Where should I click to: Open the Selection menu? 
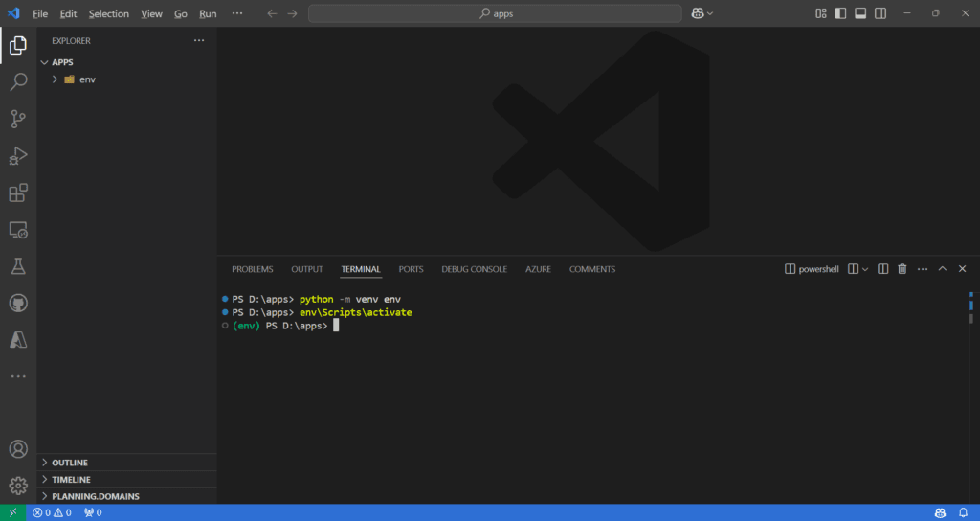109,13
